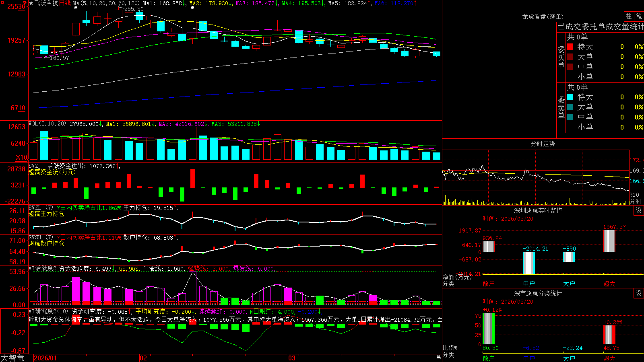Click the MA3: 185.477 value

point(255,3)
